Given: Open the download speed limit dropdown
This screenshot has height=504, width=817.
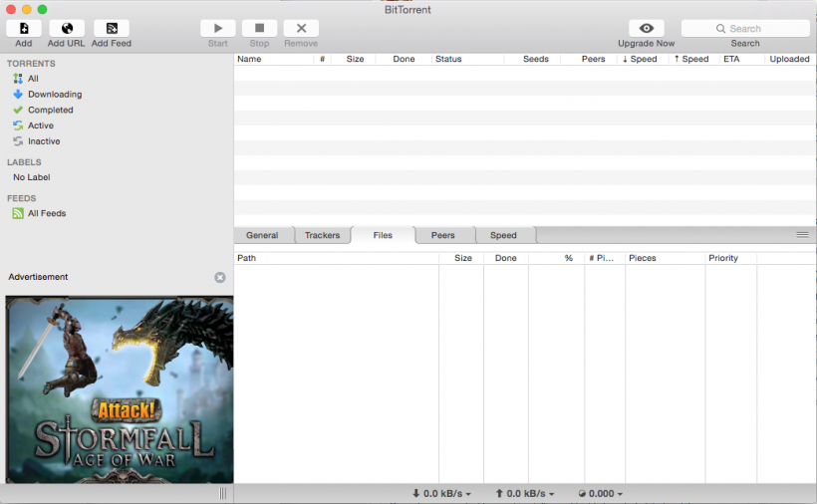Looking at the screenshot, I should click(441, 494).
